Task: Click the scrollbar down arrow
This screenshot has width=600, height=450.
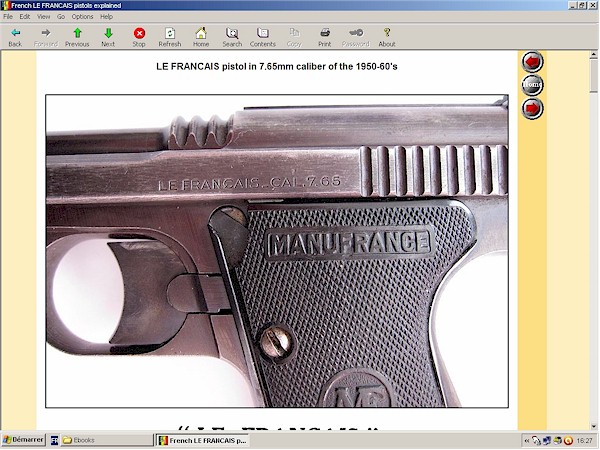Action: (593, 426)
